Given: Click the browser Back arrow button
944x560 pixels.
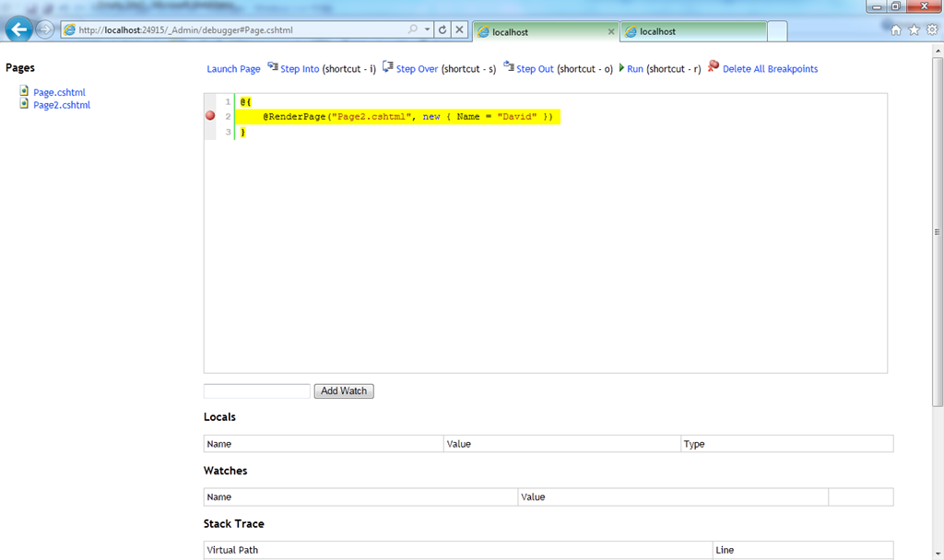Looking at the screenshot, I should pyautogui.click(x=18, y=29).
